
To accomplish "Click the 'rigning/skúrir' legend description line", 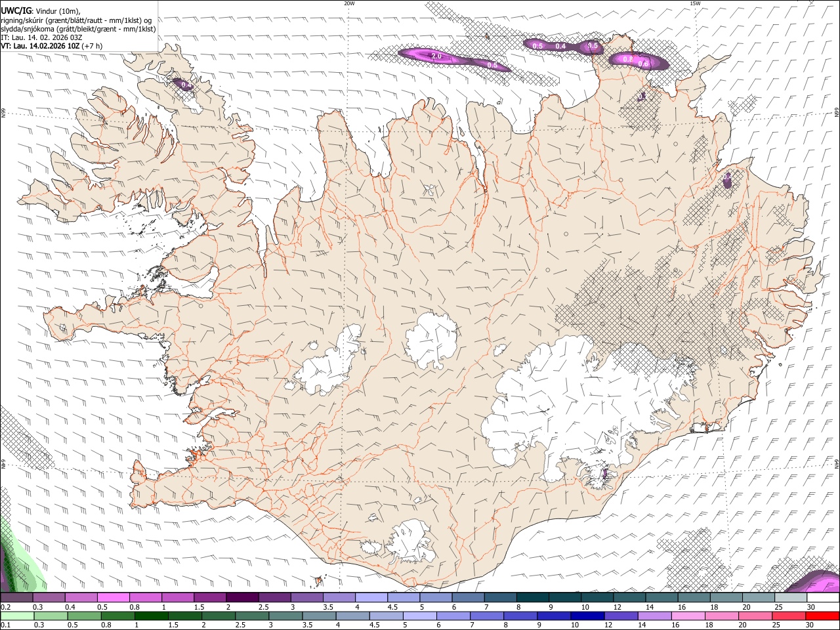I will (x=76, y=20).
